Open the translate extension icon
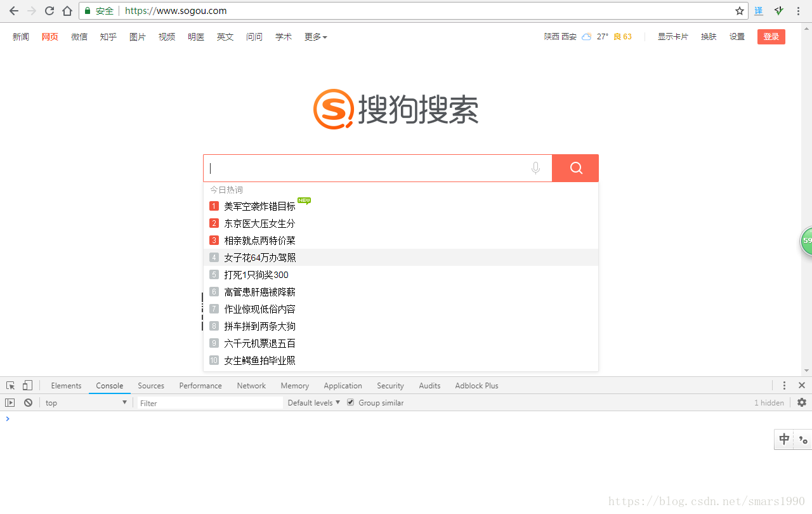Viewport: 812px width, 514px height. [759, 11]
